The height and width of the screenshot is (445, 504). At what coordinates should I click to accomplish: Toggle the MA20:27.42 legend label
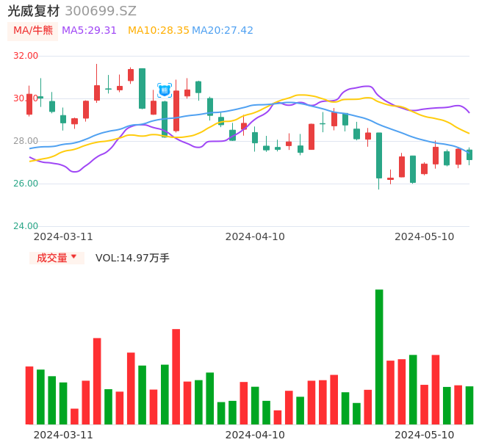[x=223, y=31]
